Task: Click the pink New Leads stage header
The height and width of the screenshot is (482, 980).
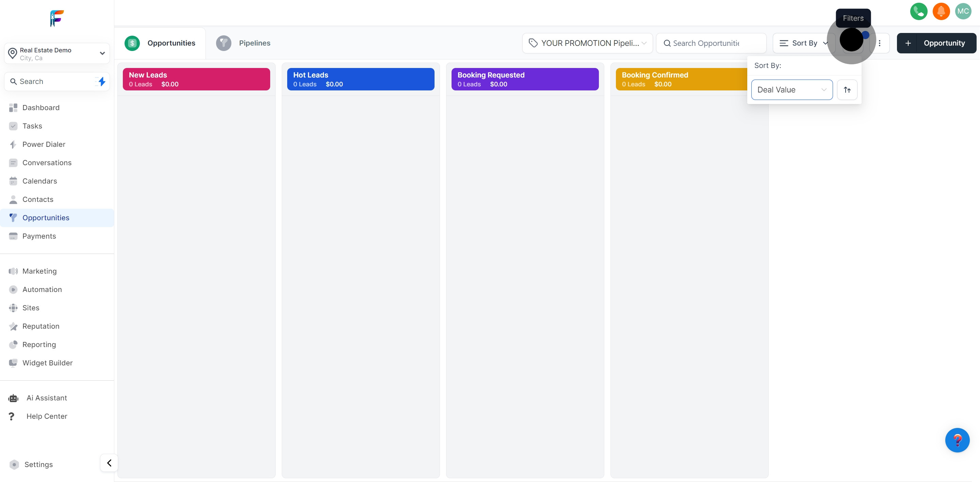Action: pos(196,79)
